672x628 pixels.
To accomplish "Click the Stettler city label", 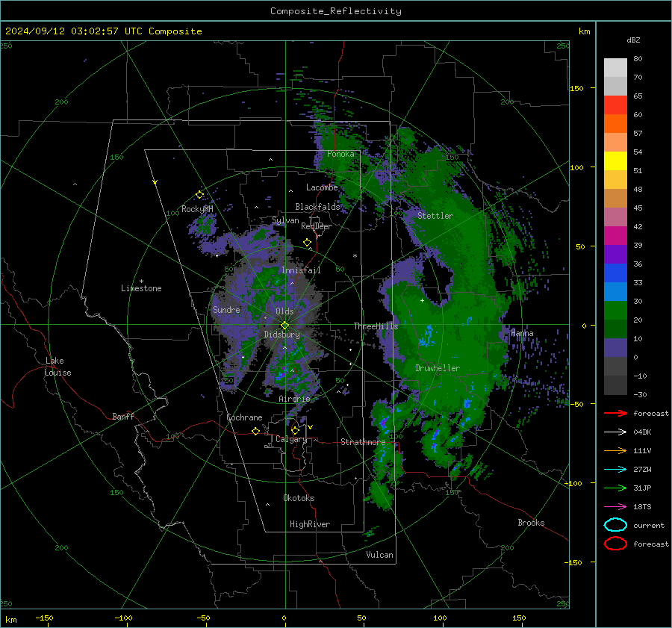I will coord(435,216).
